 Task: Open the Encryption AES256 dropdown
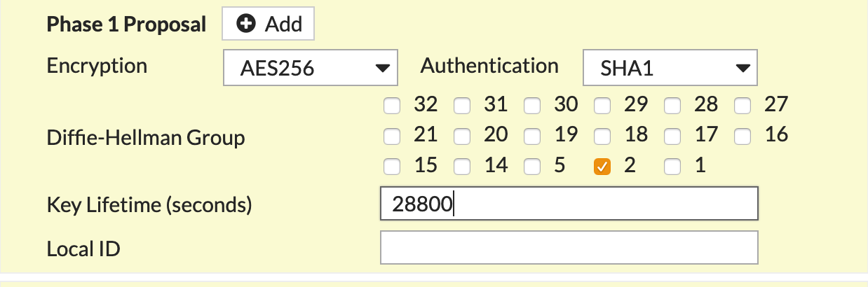tap(311, 68)
